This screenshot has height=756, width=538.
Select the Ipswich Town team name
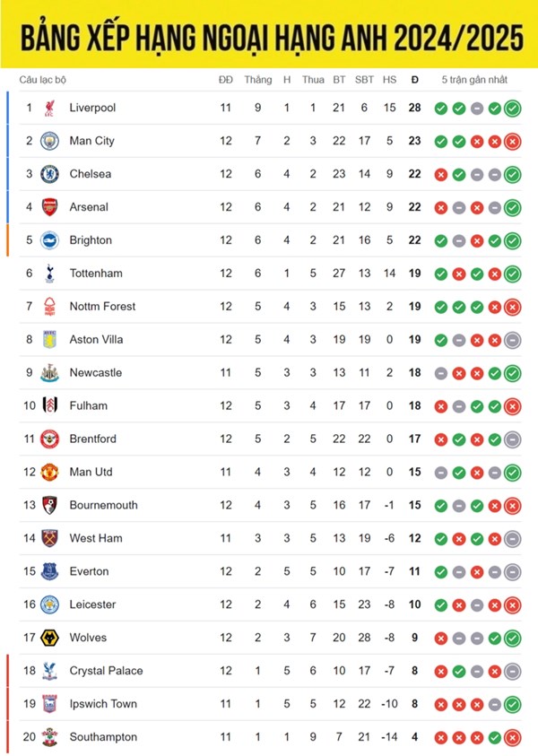click(103, 704)
